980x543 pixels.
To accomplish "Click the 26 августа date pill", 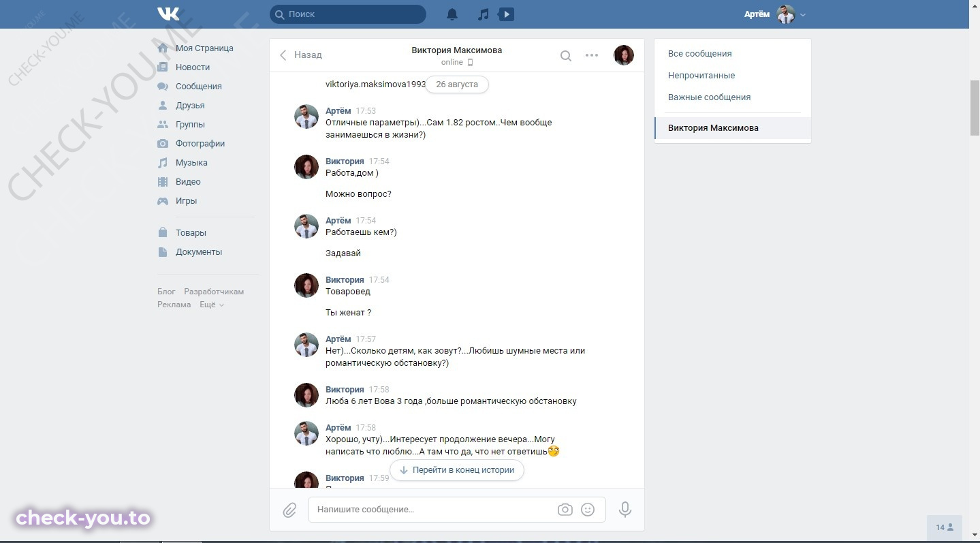I will coord(457,84).
